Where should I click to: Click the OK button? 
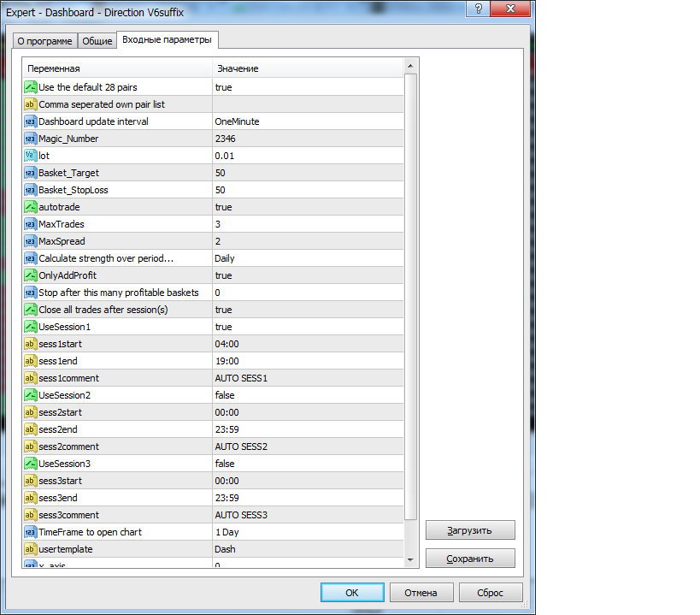(352, 593)
